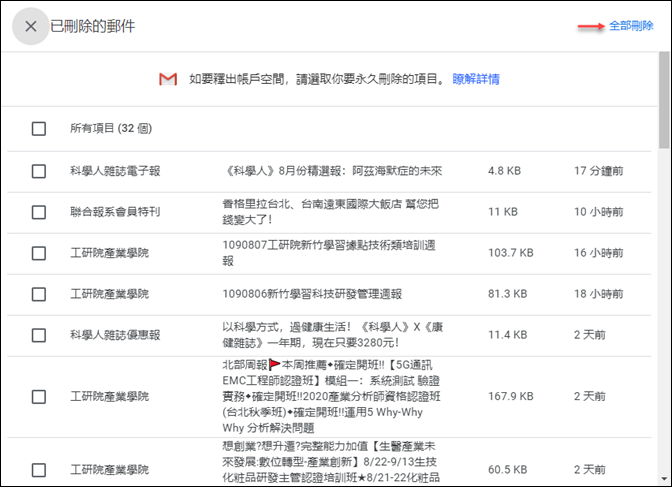This screenshot has width=672, height=487.
Task: Click 全部刪除 to delete all
Action: coord(631,26)
